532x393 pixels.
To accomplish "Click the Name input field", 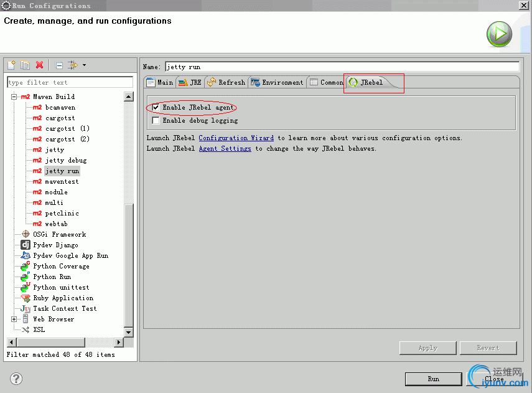I will 342,67.
